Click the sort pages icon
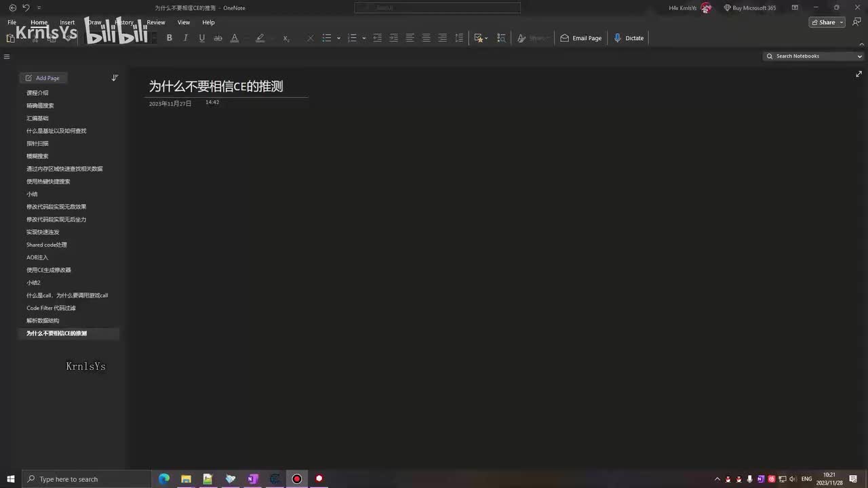The width and height of the screenshot is (868, 488). click(x=115, y=78)
